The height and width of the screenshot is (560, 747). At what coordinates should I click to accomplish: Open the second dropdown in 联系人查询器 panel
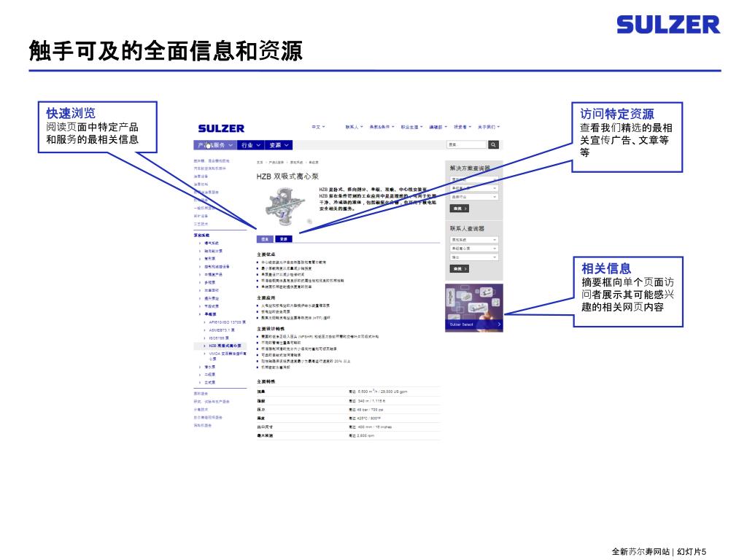(474, 249)
